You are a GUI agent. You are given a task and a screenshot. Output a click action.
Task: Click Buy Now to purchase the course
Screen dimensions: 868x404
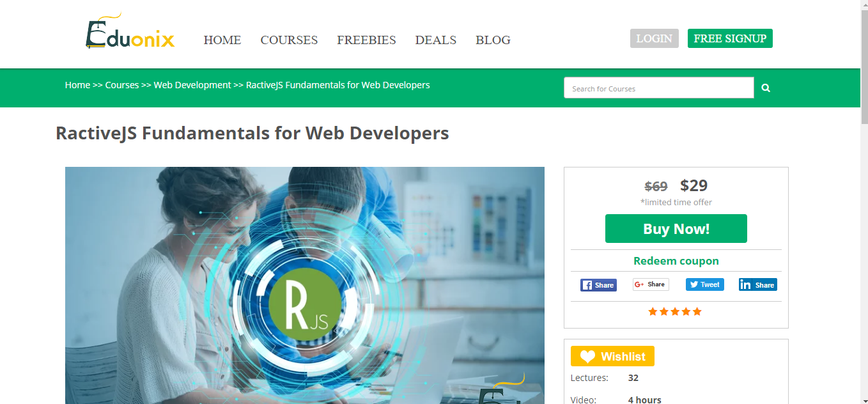[x=676, y=228]
